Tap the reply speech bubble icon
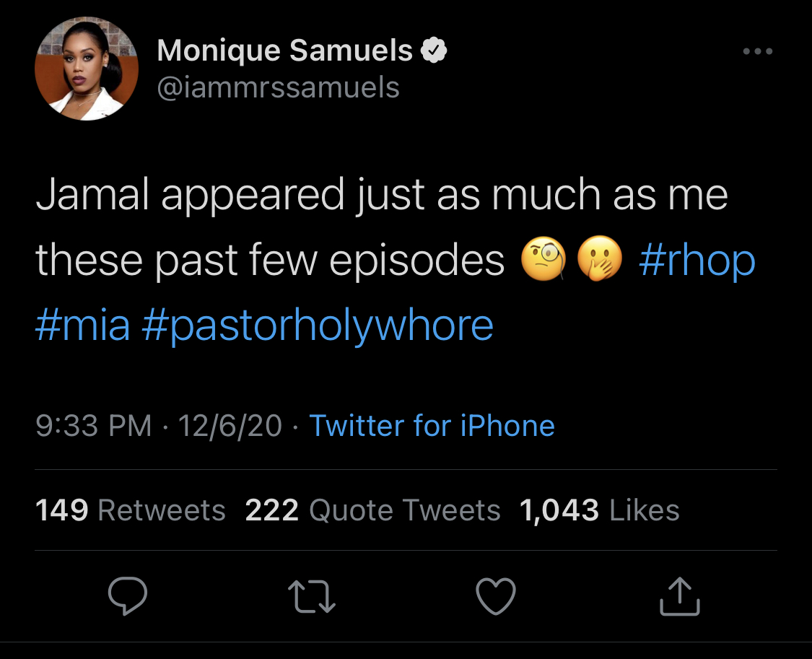Screen dimensions: 812x659 click(x=127, y=595)
